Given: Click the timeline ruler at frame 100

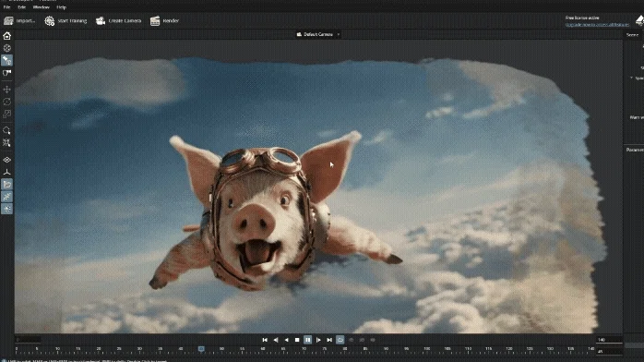Looking at the screenshot, I should (427, 350).
